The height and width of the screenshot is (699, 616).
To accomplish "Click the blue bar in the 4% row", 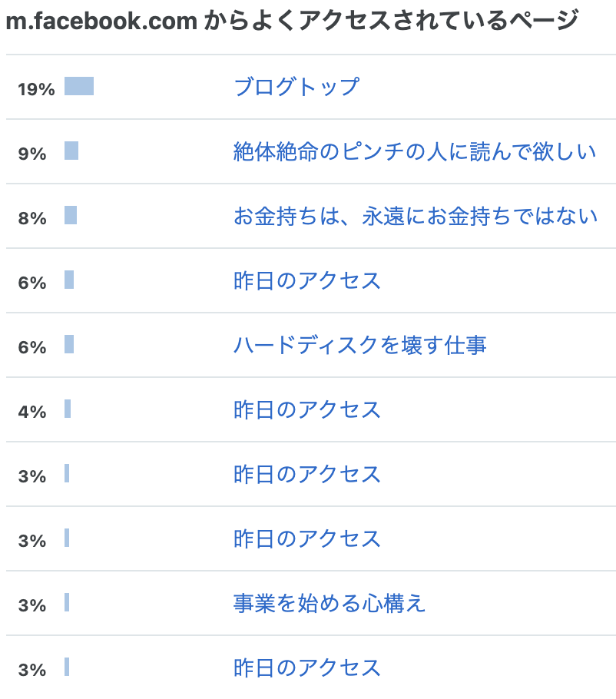I will [x=68, y=409].
